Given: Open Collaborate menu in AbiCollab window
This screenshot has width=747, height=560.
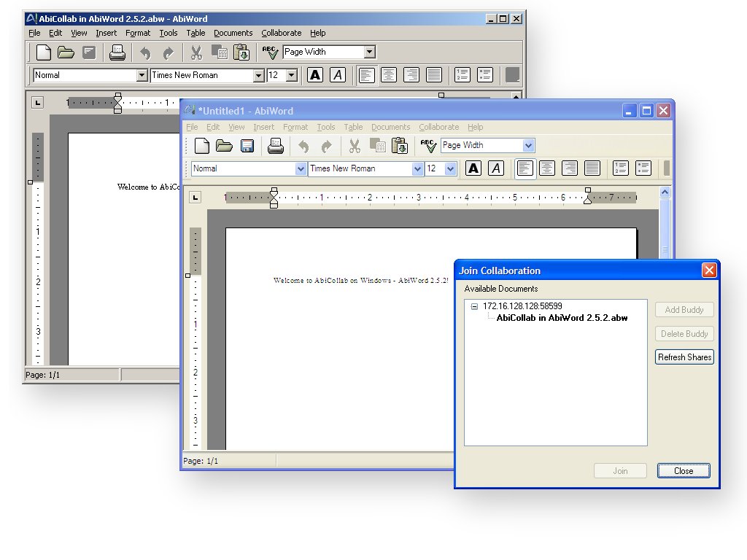Looking at the screenshot, I should (x=281, y=33).
